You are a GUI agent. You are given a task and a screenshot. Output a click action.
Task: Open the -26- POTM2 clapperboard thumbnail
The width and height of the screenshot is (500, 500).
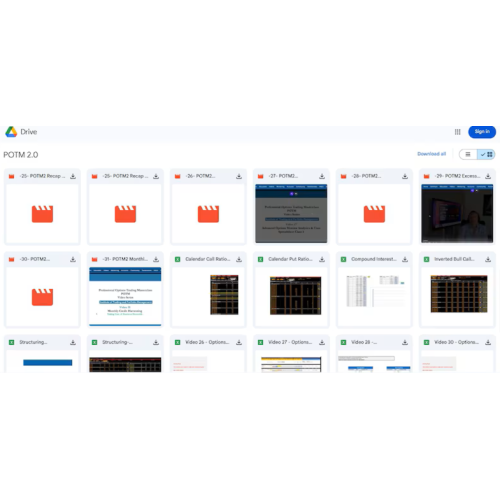click(208, 214)
